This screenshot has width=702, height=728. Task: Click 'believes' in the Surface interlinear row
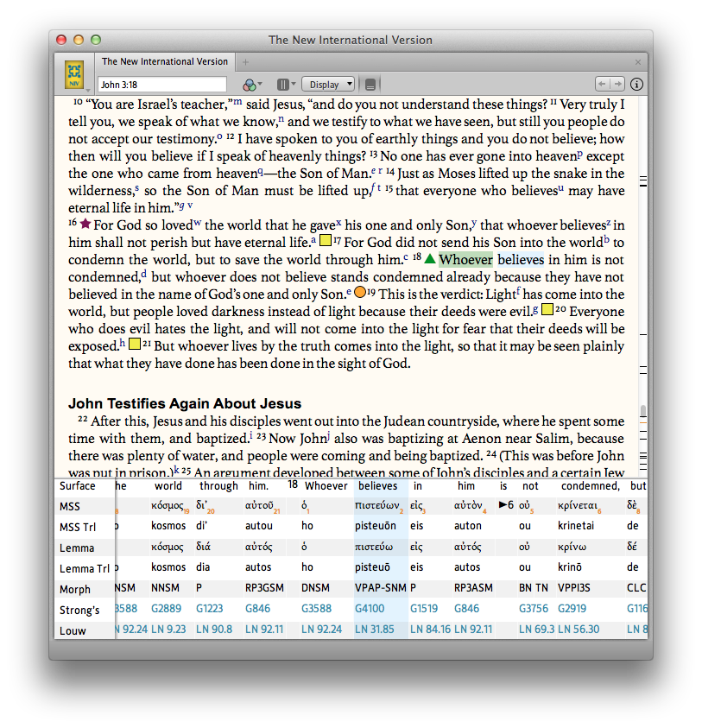[x=378, y=485]
